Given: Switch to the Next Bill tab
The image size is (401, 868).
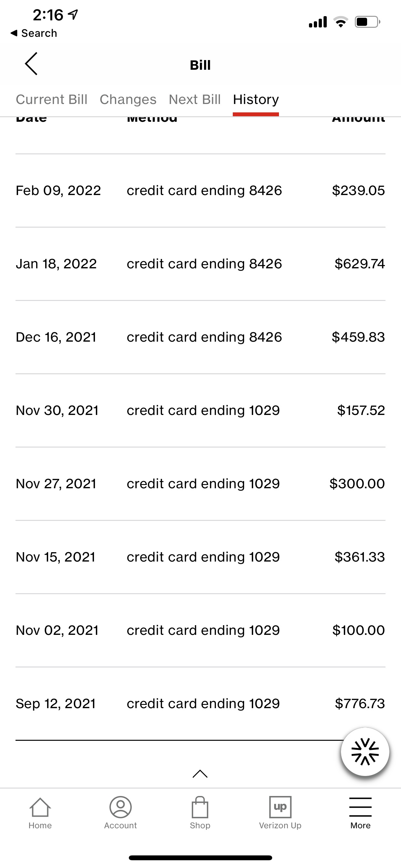Looking at the screenshot, I should [x=195, y=99].
